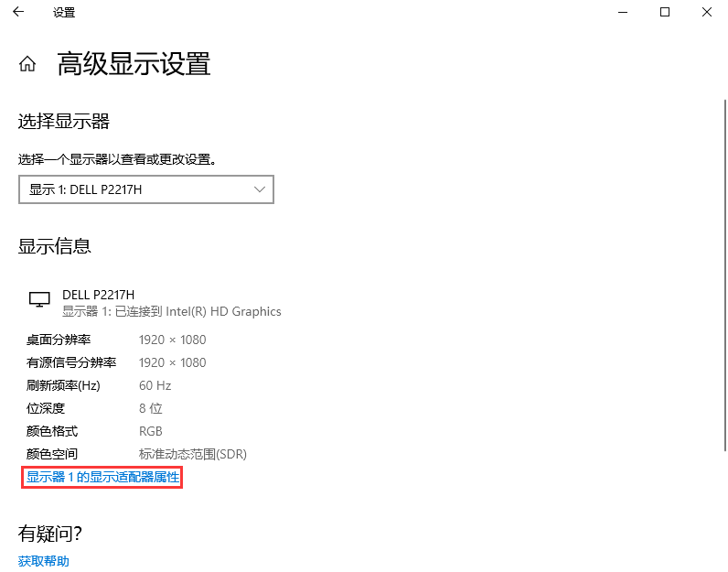Viewport: 728px width, 572px height.
Task: Maximize the 设置 window
Action: [x=665, y=12]
